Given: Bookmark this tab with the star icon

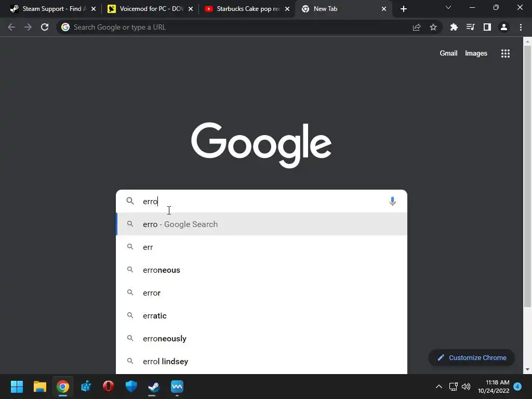Looking at the screenshot, I should point(433,27).
